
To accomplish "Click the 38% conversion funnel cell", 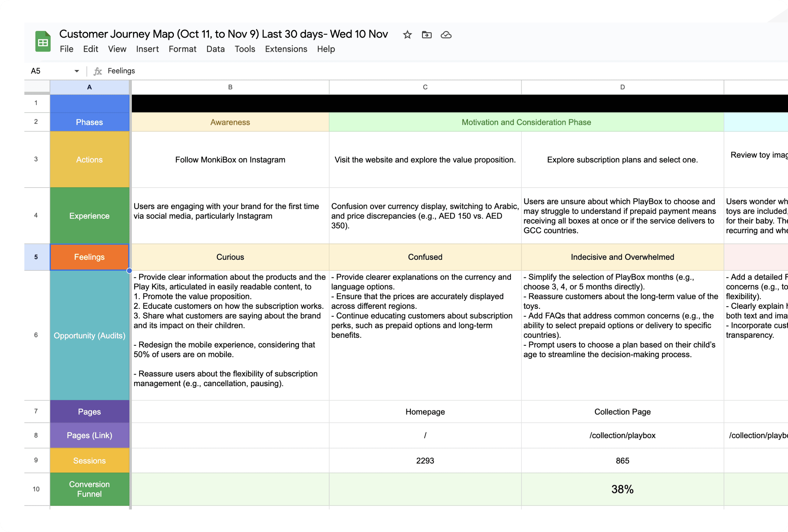I will (622, 489).
